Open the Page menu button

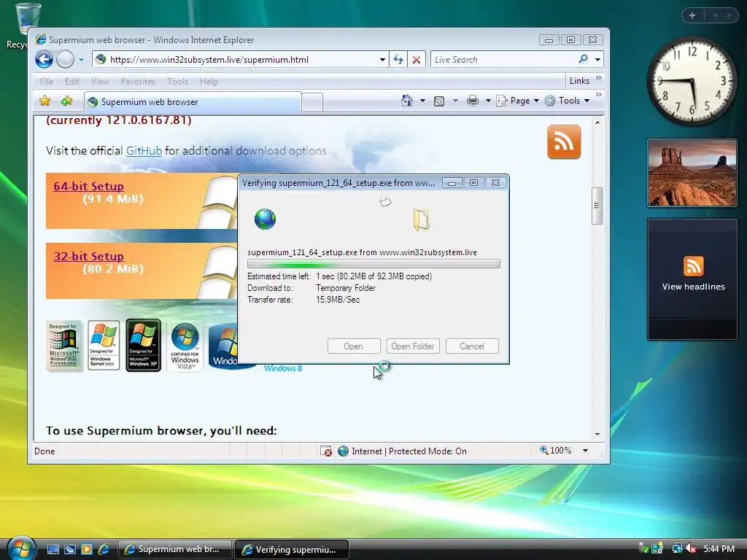tap(517, 101)
